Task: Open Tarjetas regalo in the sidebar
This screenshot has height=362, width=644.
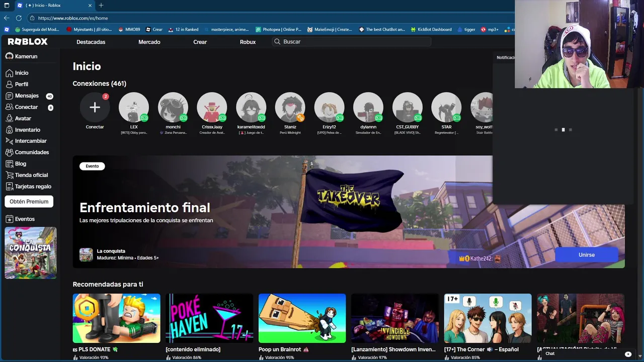Action: [29, 187]
